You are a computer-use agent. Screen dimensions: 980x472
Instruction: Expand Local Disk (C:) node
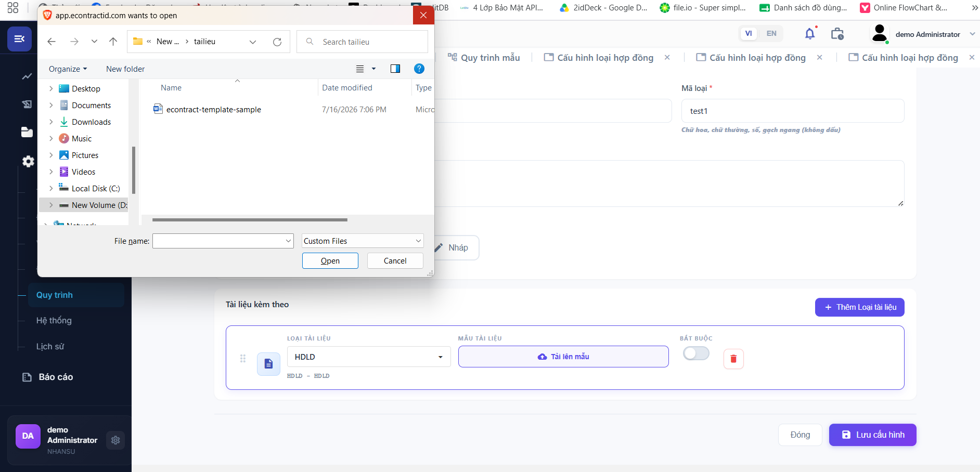(51, 189)
